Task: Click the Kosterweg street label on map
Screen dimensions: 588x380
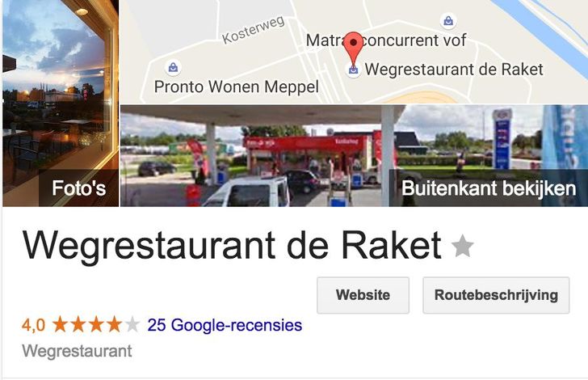Action: click(x=253, y=30)
